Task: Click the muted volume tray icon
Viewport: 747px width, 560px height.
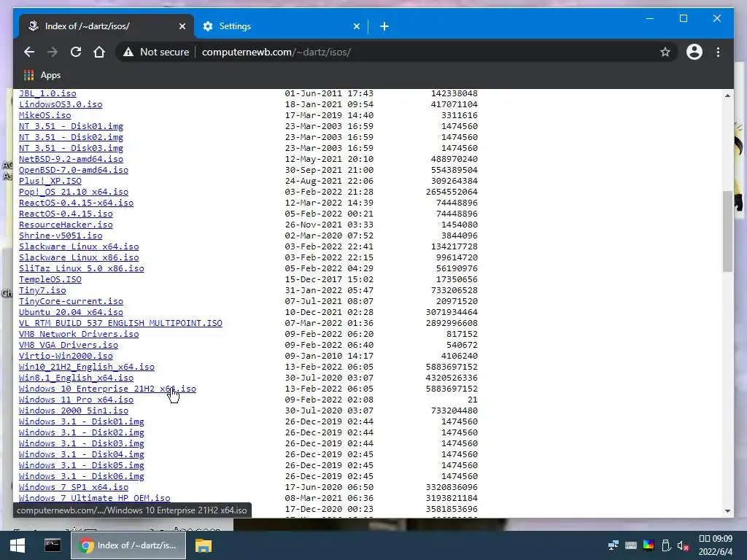Action: point(683,545)
